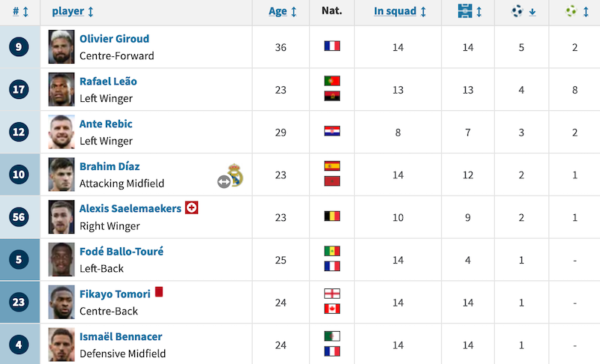Open Olivier Giroud's player profile
The image size is (600, 364).
(114, 39)
